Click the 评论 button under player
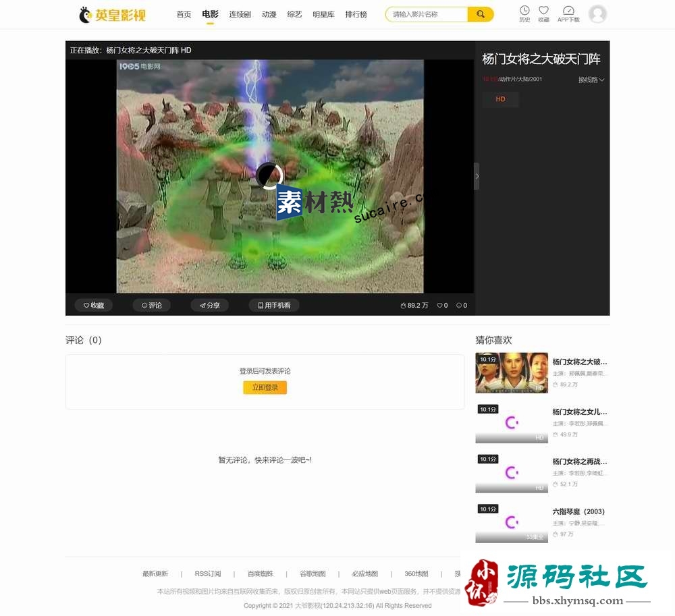The height and width of the screenshot is (616, 675). (151, 305)
